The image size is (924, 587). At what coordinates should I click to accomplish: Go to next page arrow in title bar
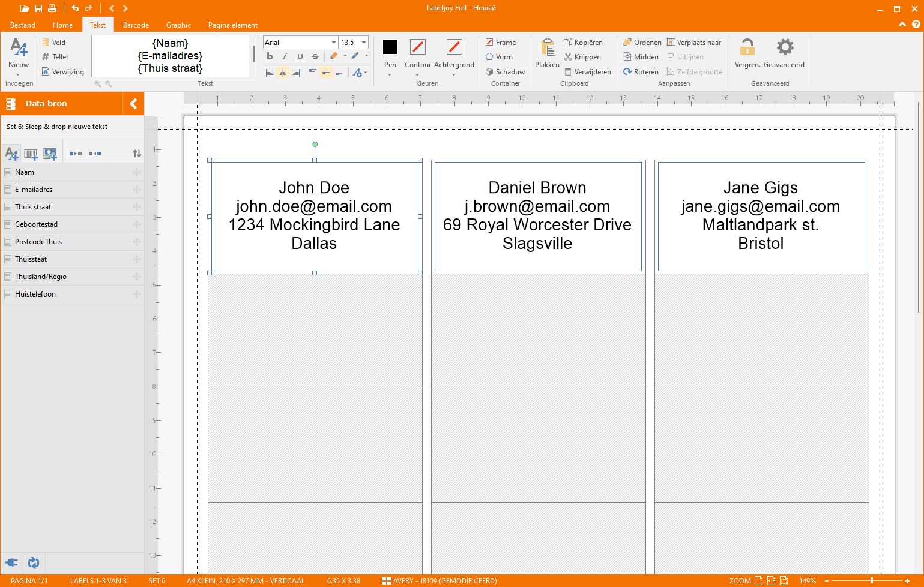point(125,8)
